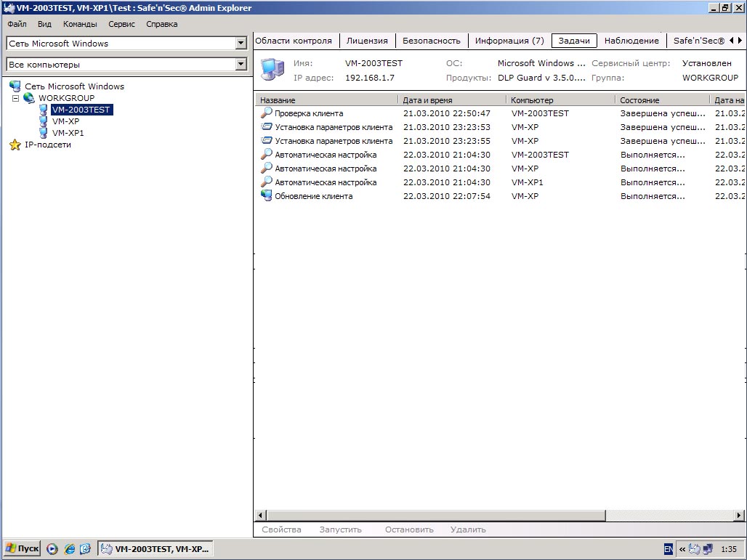This screenshot has width=747, height=560.
Task: Click the third quick launch icon in taskbar
Action: pos(85,549)
